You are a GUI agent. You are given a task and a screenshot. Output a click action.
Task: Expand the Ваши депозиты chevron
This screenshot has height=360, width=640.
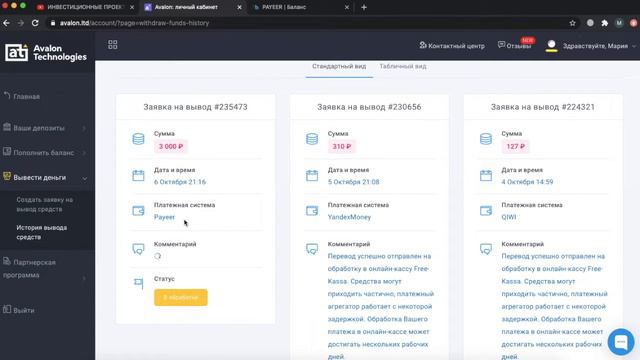tap(84, 129)
